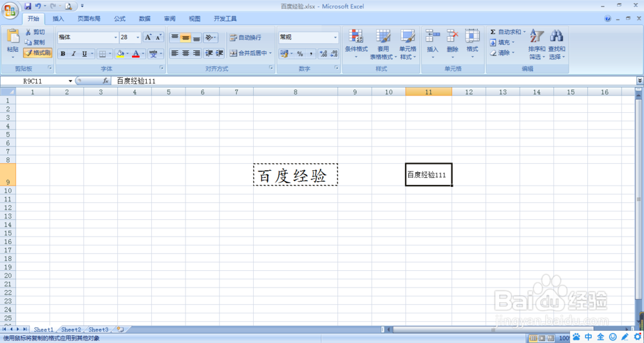Decrease indent
The width and height of the screenshot is (644, 343).
[x=209, y=53]
